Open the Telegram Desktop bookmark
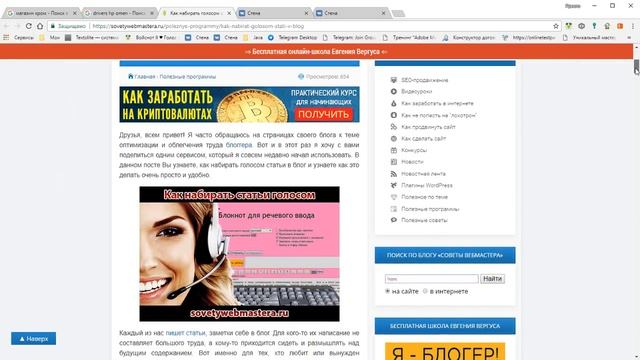Image resolution: width=640 pixels, height=360 pixels. 293,38
